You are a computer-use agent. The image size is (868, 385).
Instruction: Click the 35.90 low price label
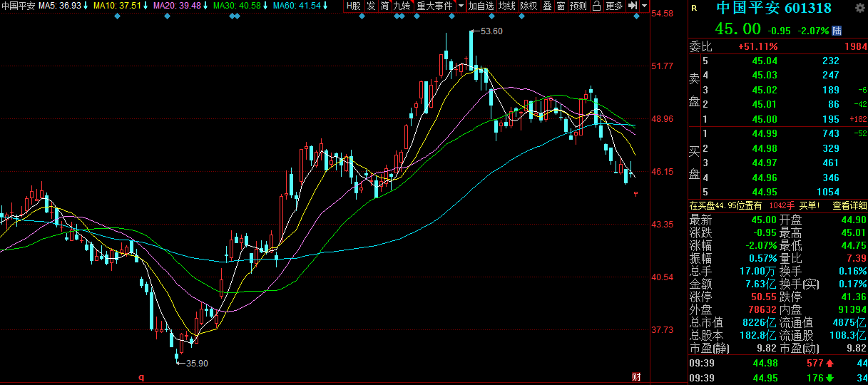tap(197, 363)
